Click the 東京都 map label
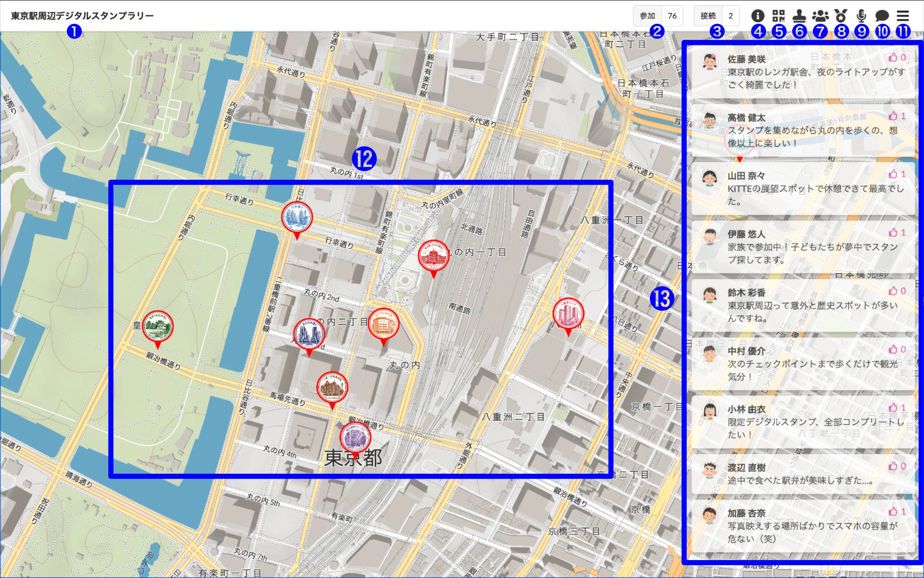 (353, 458)
